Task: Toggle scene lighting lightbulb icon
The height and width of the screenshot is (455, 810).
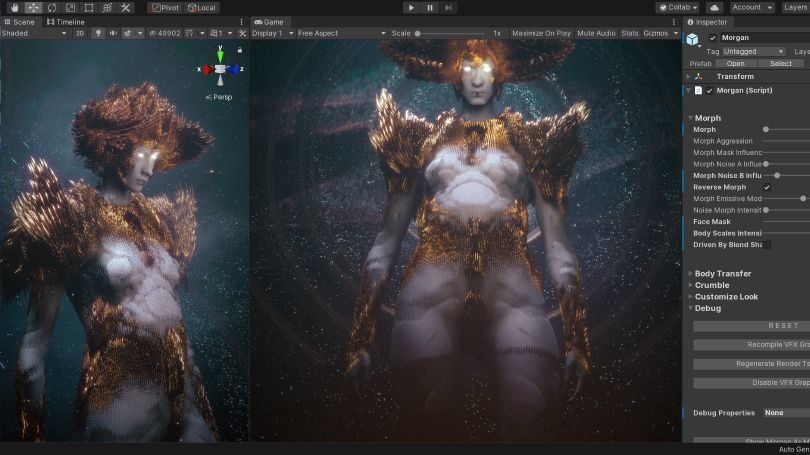Action: [98, 33]
